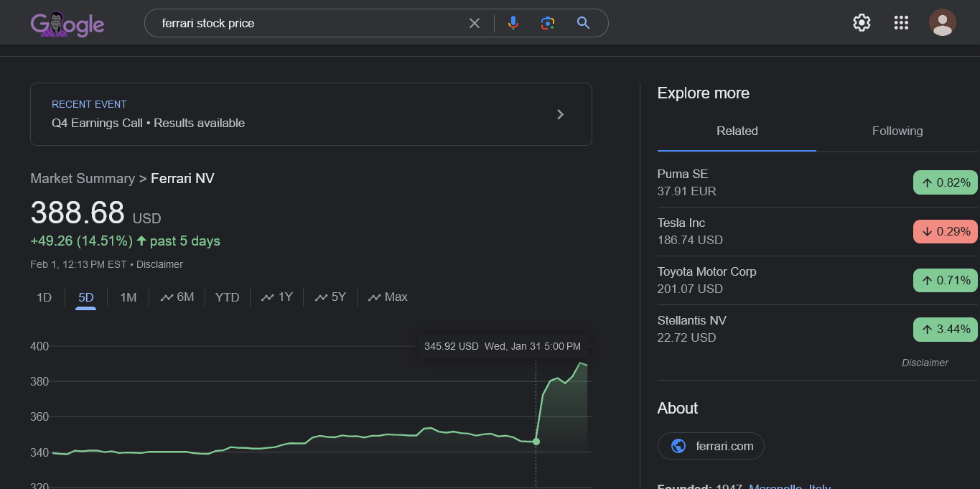
Task: Focus the 'ferrari stock price' search field
Action: tap(309, 23)
